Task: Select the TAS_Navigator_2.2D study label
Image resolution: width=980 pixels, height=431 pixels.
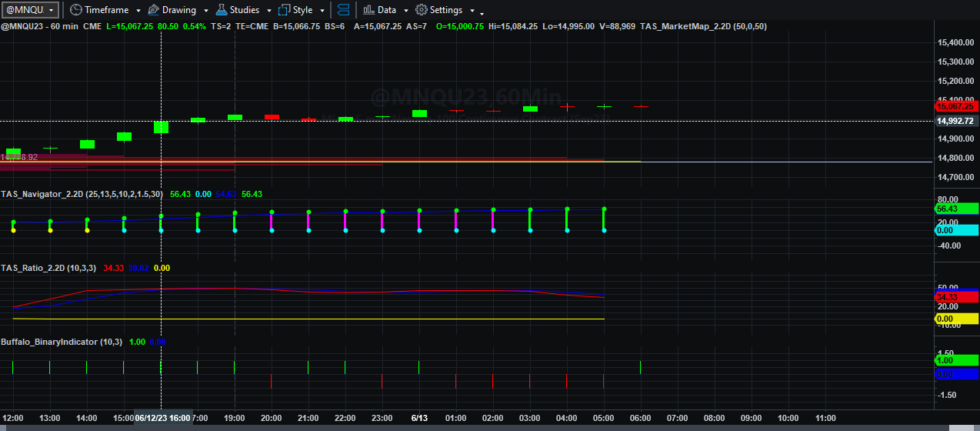Action: [x=42, y=195]
